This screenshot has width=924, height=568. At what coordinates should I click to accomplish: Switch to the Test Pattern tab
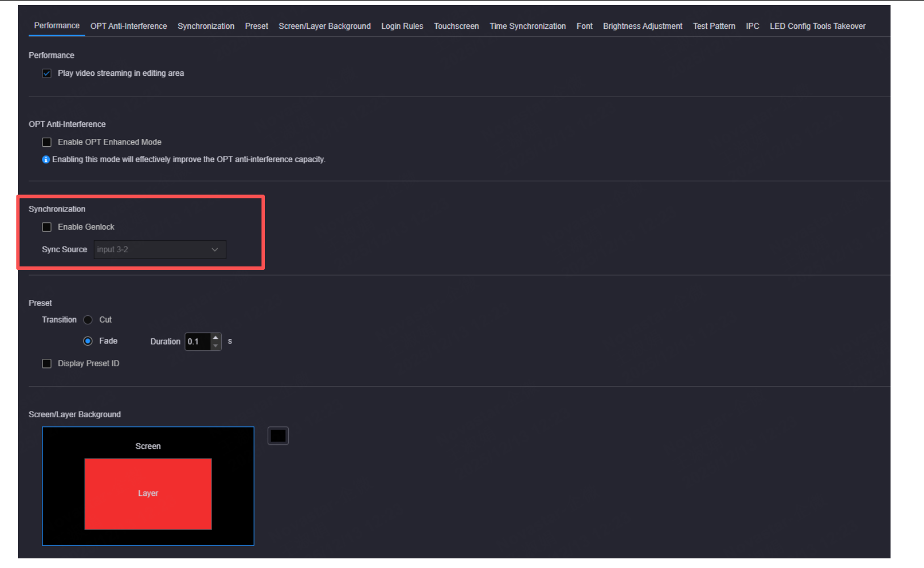click(714, 26)
